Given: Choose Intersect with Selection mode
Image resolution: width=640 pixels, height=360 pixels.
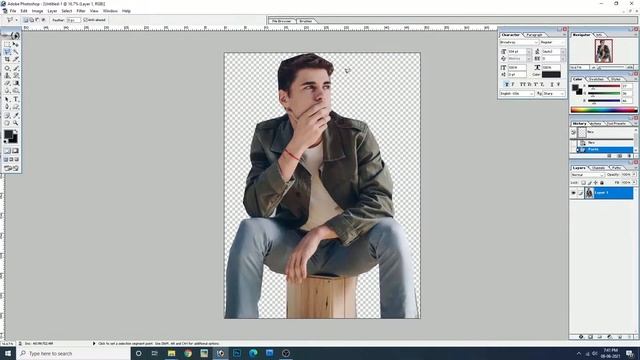Looking at the screenshot, I should click(43, 20).
